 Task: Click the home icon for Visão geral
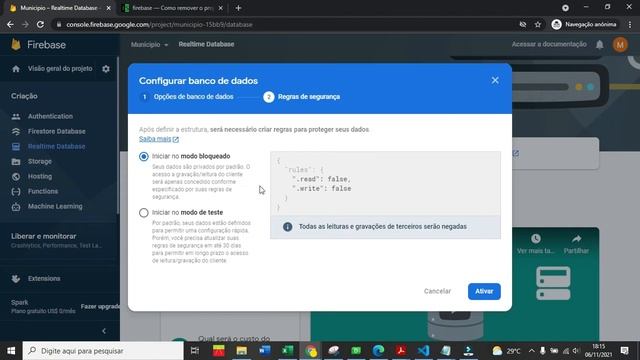click(16, 69)
